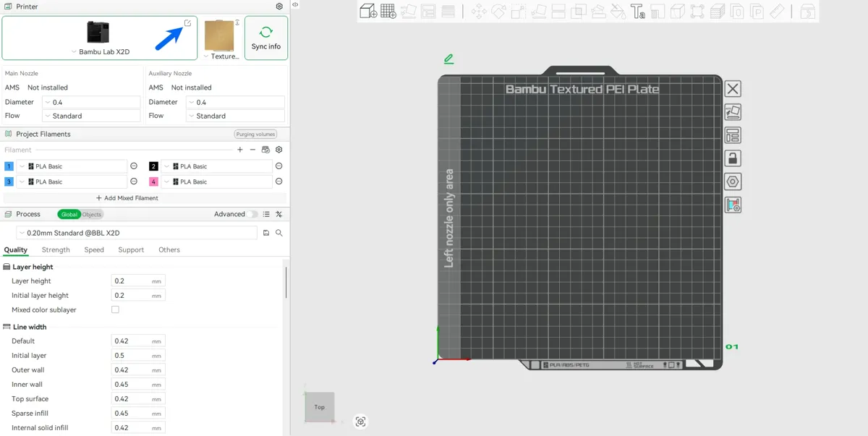Open the Main Nozzle Diameter dropdown

point(91,102)
